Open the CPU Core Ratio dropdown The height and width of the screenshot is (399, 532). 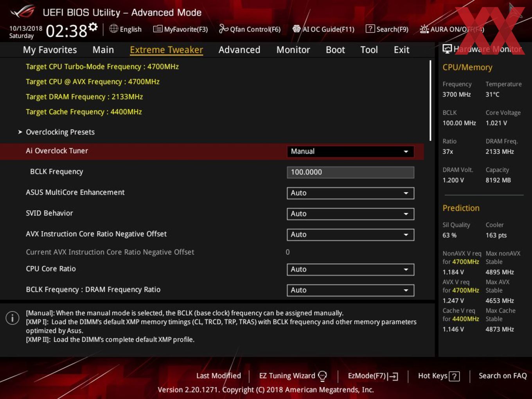pyautogui.click(x=350, y=269)
